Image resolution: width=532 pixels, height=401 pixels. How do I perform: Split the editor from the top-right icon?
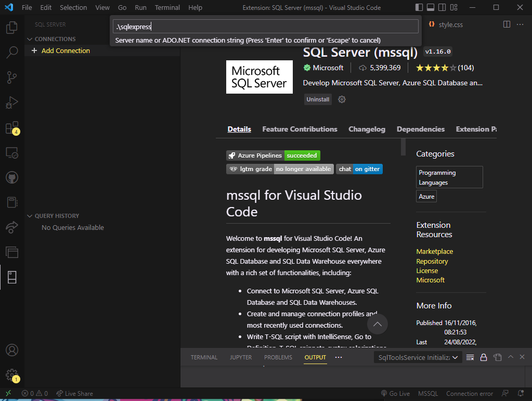coord(506,24)
